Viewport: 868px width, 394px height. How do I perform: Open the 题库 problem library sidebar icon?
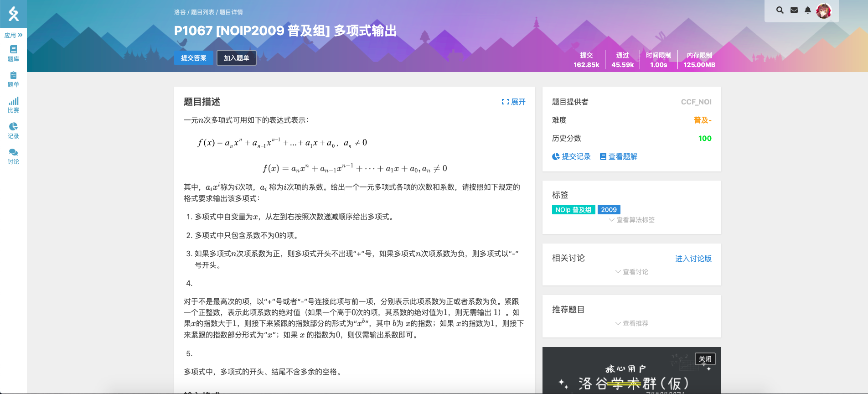[x=13, y=53]
